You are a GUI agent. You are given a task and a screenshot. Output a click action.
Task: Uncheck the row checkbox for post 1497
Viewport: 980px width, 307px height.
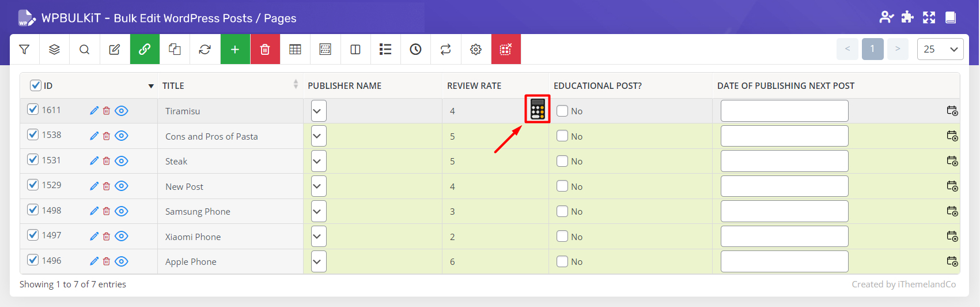click(x=33, y=235)
